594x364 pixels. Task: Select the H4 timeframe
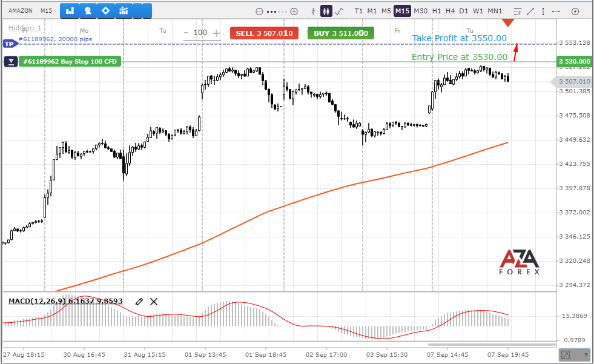tap(450, 11)
